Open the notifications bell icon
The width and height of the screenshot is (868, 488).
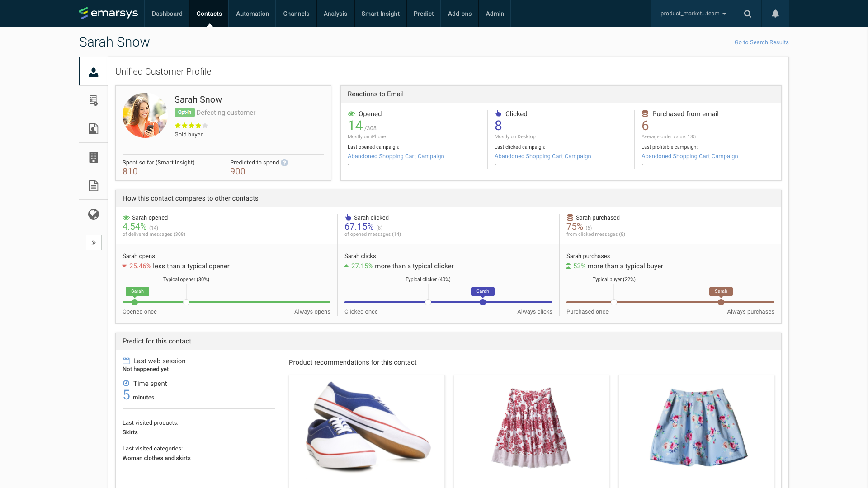(775, 14)
